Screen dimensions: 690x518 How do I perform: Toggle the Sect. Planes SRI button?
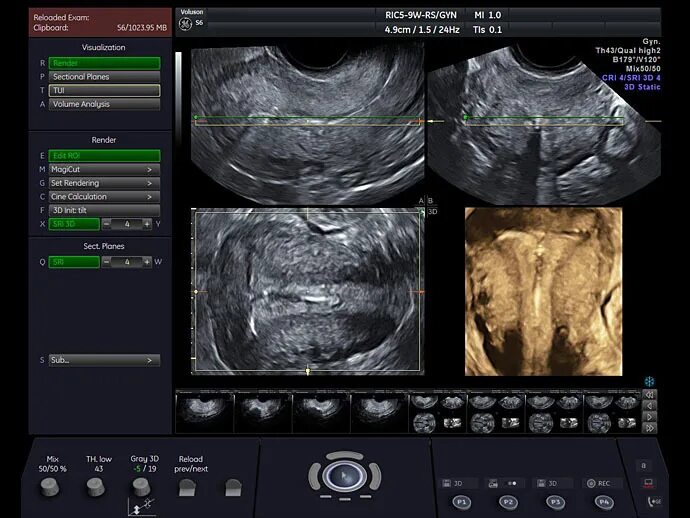click(74, 262)
